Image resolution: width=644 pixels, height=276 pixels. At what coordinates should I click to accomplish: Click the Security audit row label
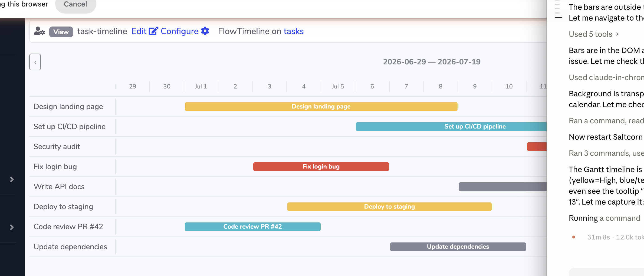[57, 147]
